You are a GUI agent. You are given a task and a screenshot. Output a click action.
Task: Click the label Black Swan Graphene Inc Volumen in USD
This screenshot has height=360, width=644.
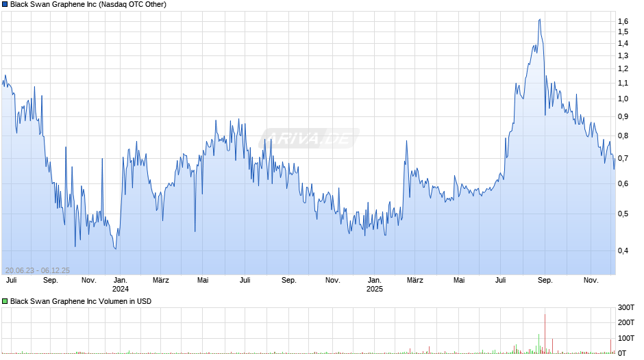(81, 301)
